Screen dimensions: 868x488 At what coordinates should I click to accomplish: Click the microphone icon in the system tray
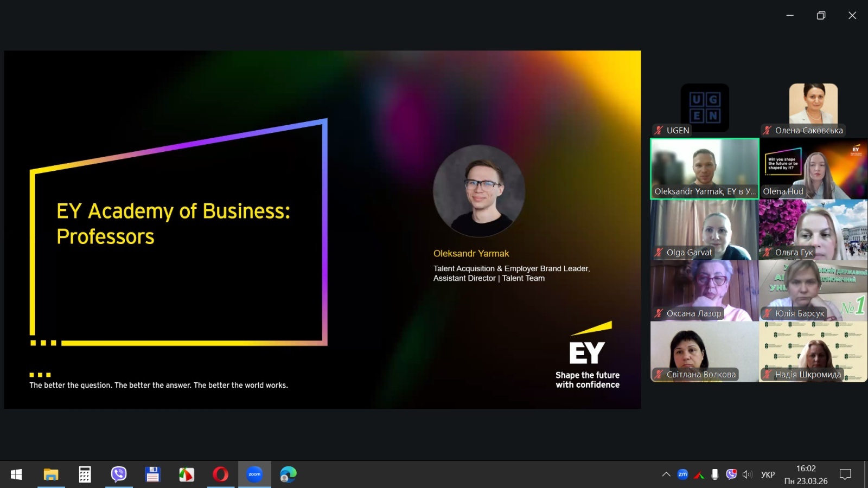(715, 474)
